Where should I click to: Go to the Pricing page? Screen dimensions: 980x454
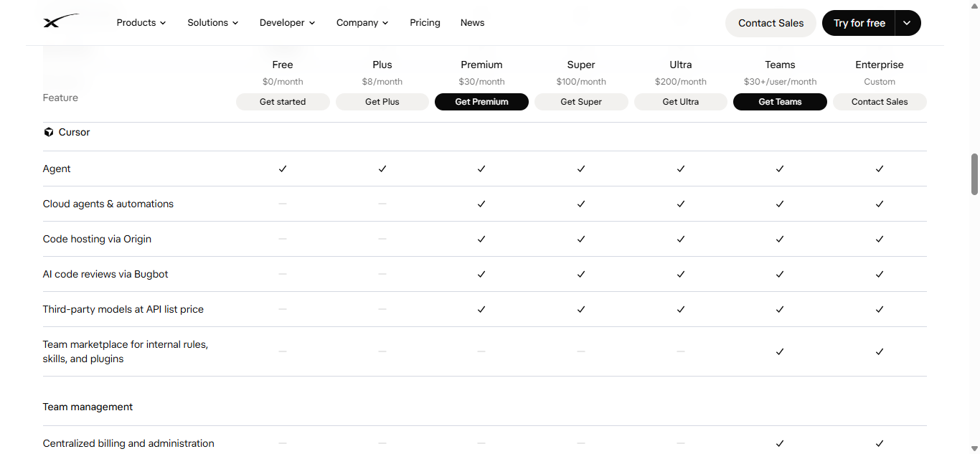point(425,22)
